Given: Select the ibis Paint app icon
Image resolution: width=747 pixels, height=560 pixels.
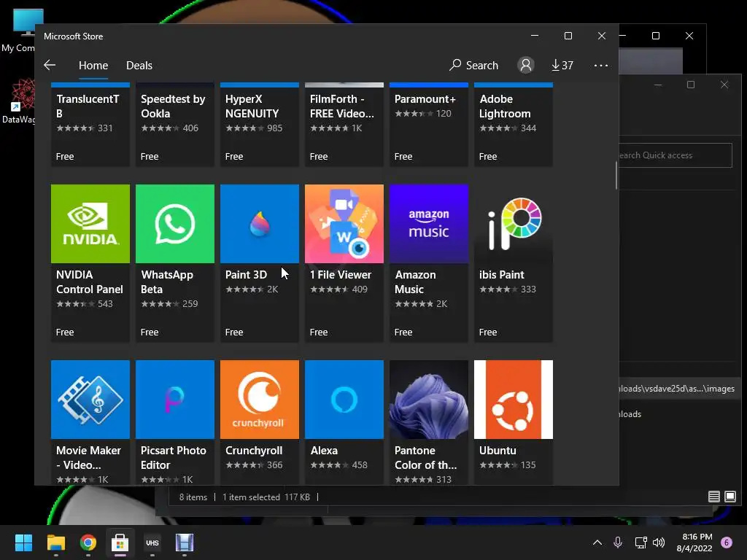Looking at the screenshot, I should (x=514, y=224).
